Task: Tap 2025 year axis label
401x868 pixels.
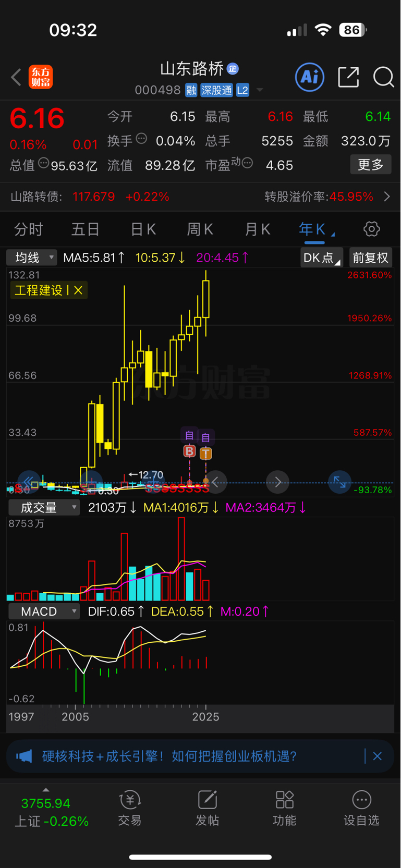Action: (205, 717)
